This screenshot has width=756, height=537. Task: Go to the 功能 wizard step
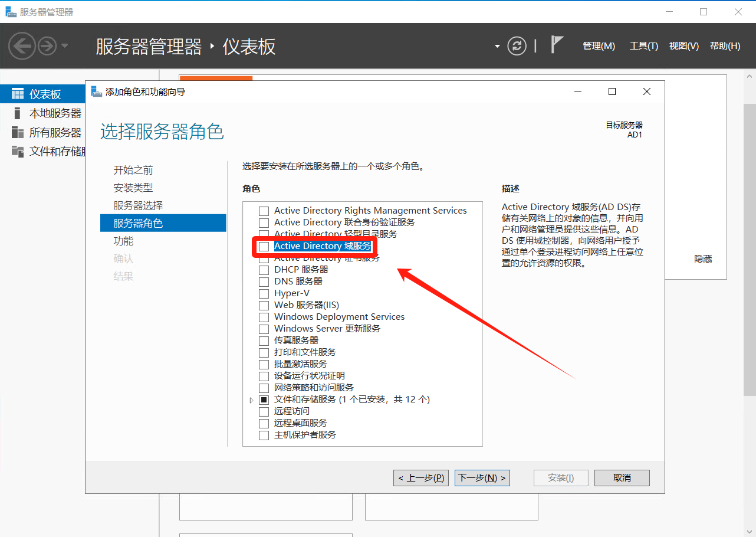[x=123, y=241]
